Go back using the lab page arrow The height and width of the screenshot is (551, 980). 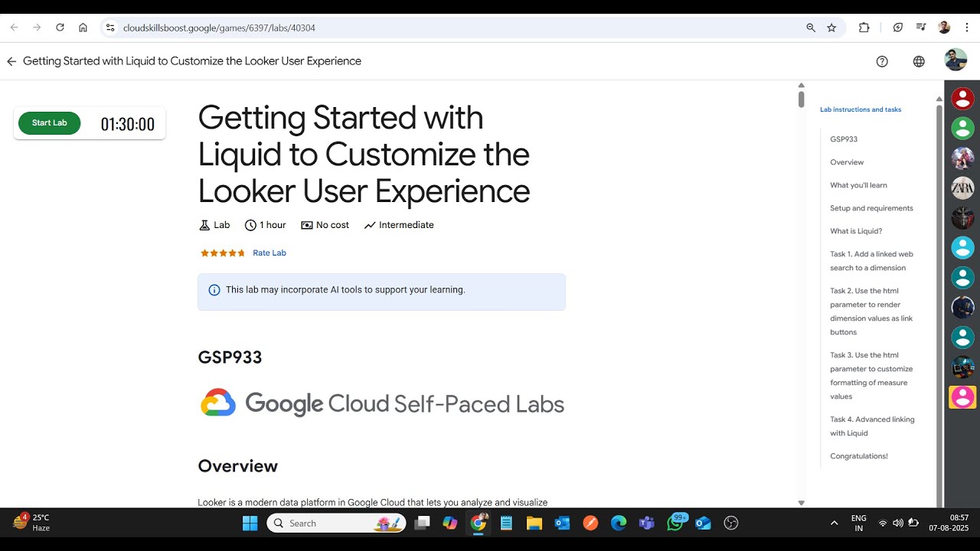pos(11,61)
